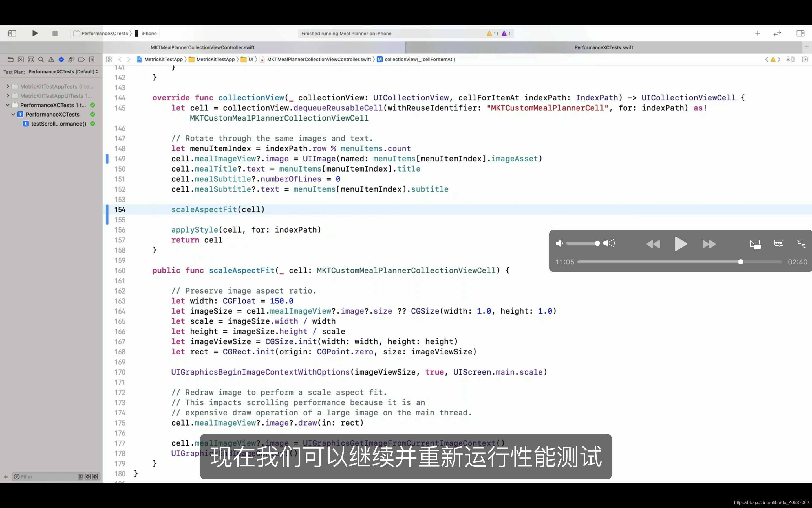This screenshot has width=812, height=508.
Task: Open MetricKitTestApp project breadcrumb
Action: click(x=160, y=60)
